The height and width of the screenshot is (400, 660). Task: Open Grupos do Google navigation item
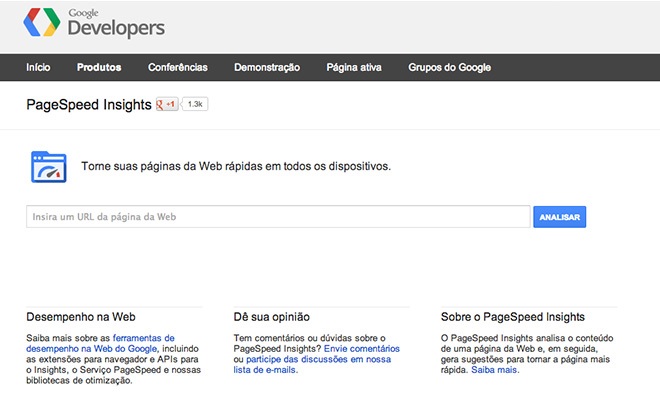(450, 67)
